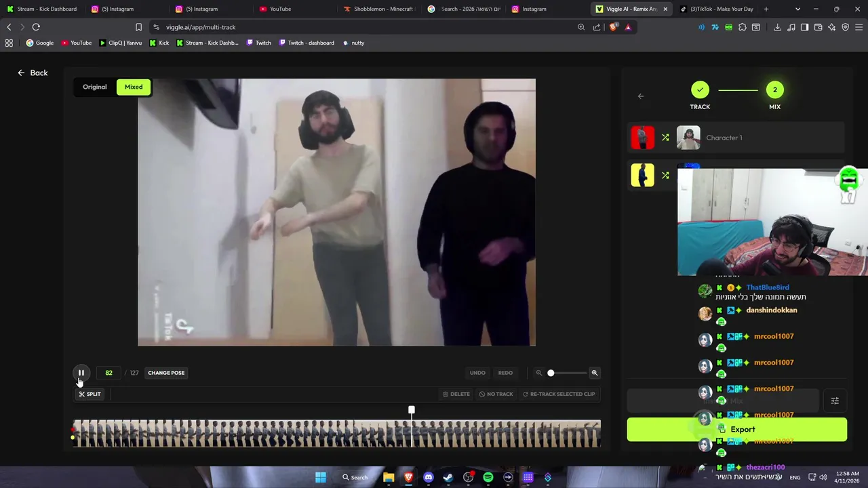This screenshot has height=488, width=868.
Task: Select the Character 1 avatar thumbnail
Action: coord(688,138)
